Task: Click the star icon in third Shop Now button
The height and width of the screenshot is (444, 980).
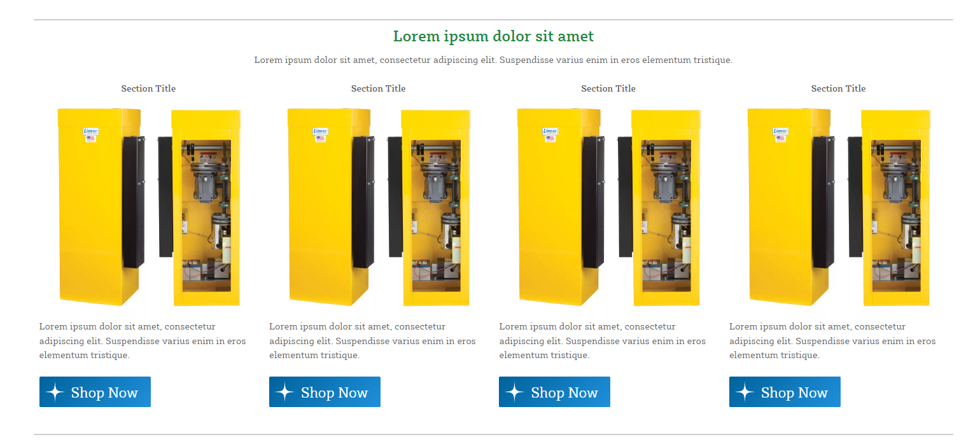Action: tap(515, 392)
